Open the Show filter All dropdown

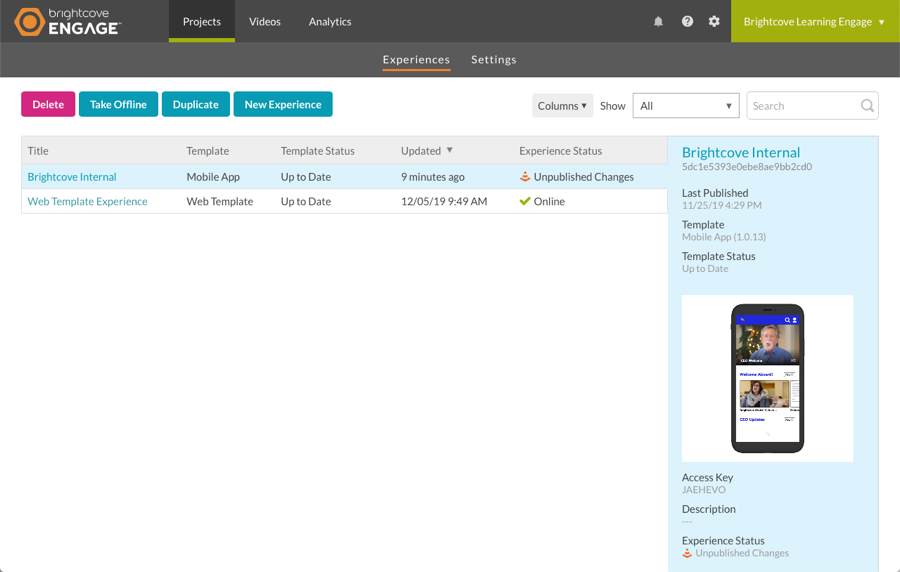pos(686,106)
